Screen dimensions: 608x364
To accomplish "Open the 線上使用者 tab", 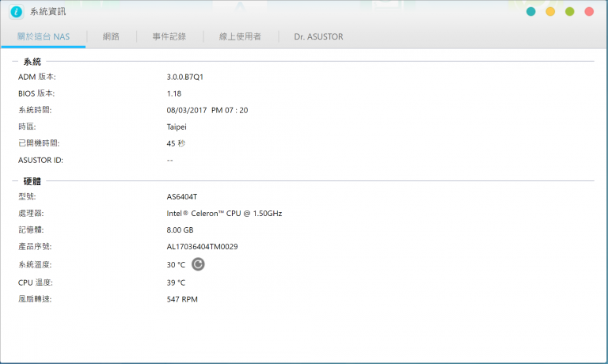I will [x=240, y=37].
